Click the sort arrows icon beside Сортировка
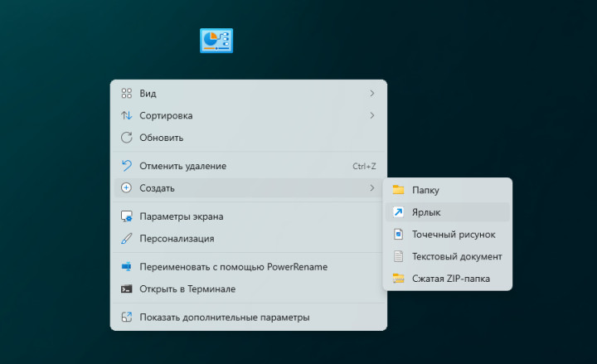 pyautogui.click(x=127, y=115)
